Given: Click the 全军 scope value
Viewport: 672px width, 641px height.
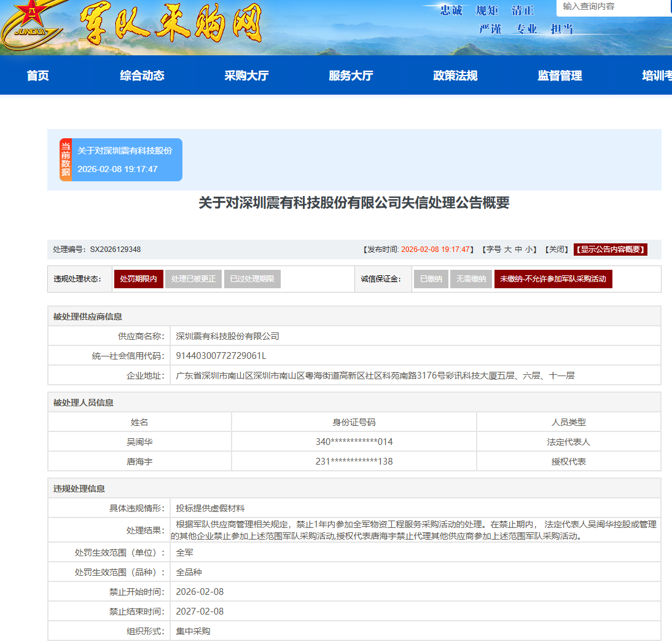Looking at the screenshot, I should pos(184,553).
